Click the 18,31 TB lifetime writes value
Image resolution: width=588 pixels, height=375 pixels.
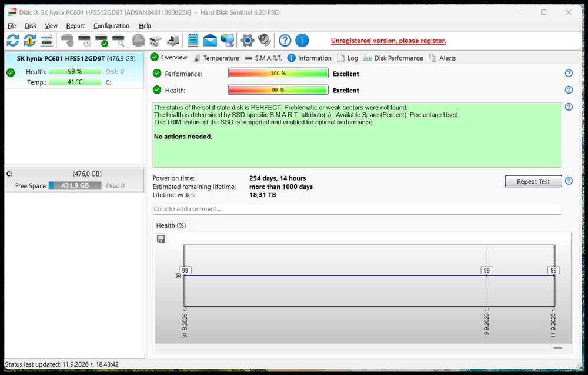pyautogui.click(x=262, y=195)
